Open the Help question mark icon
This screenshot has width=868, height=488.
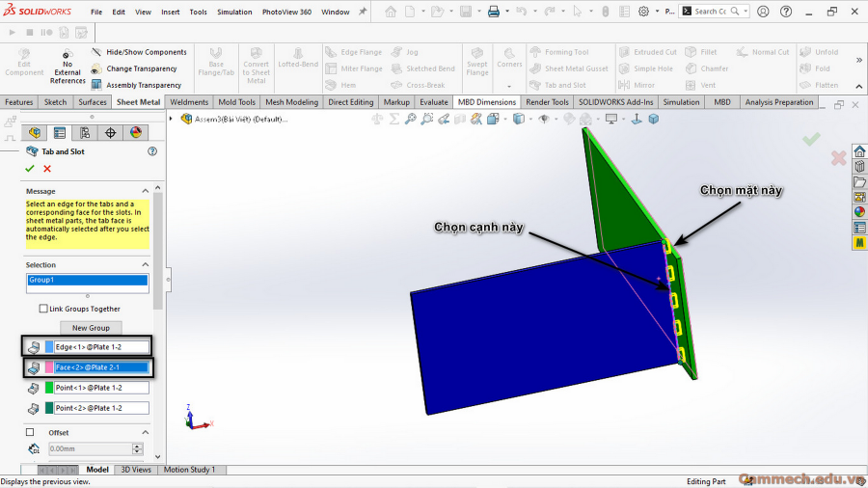(786, 12)
